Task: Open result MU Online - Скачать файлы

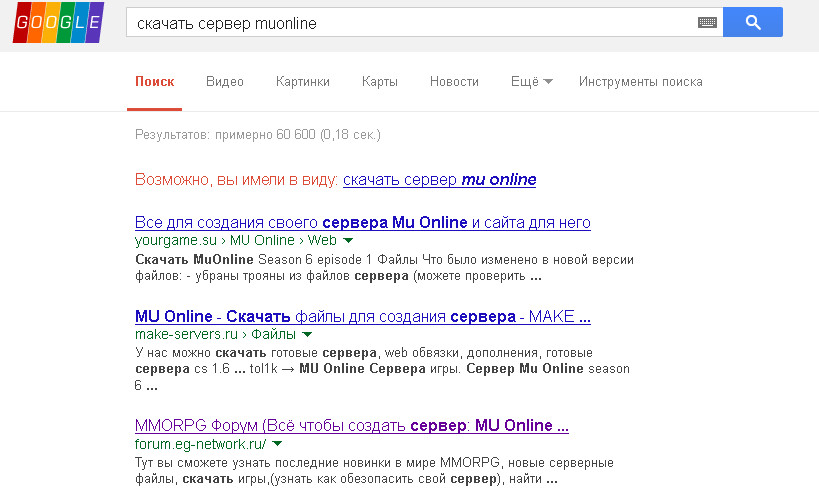Action: click(362, 316)
